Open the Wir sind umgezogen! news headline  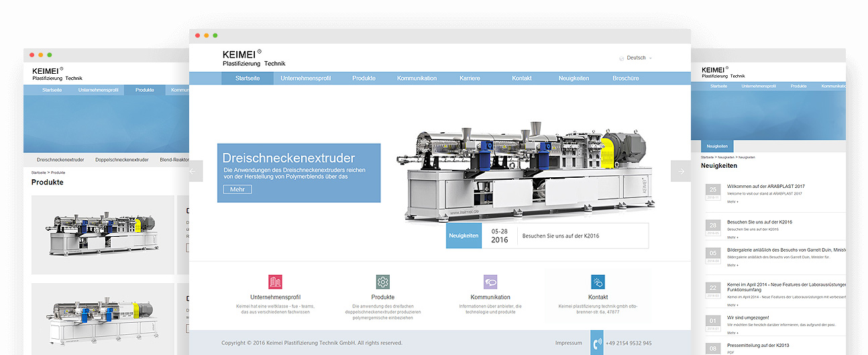[x=748, y=317]
